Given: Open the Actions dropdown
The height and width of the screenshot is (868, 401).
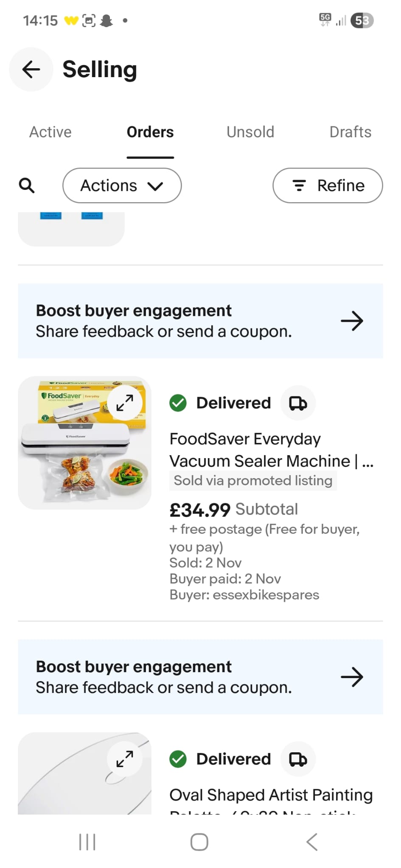Looking at the screenshot, I should pos(122,186).
